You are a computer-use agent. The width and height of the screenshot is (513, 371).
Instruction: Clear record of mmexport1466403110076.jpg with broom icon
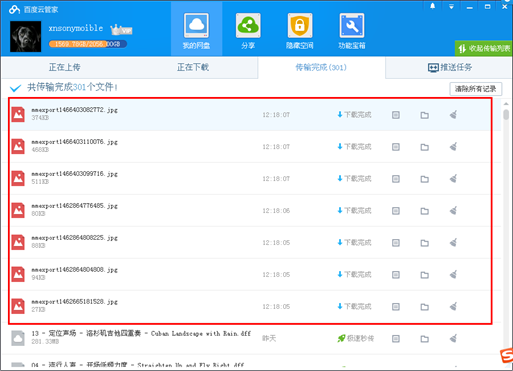point(453,147)
